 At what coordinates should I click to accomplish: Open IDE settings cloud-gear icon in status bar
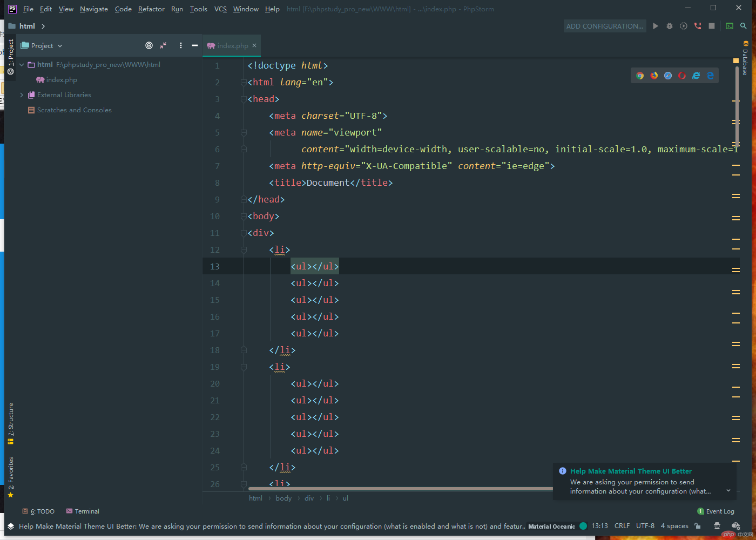(x=735, y=526)
